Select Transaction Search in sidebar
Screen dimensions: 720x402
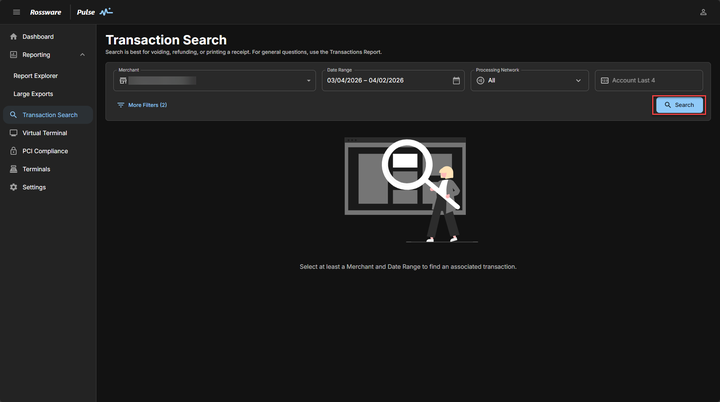click(x=49, y=115)
